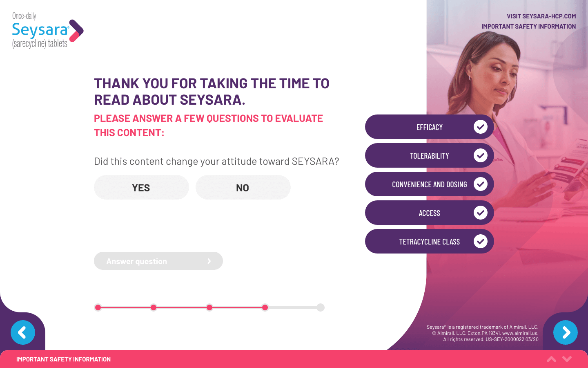
Task: Click the Convenience and Dosing checkmark
Action: pos(481,184)
